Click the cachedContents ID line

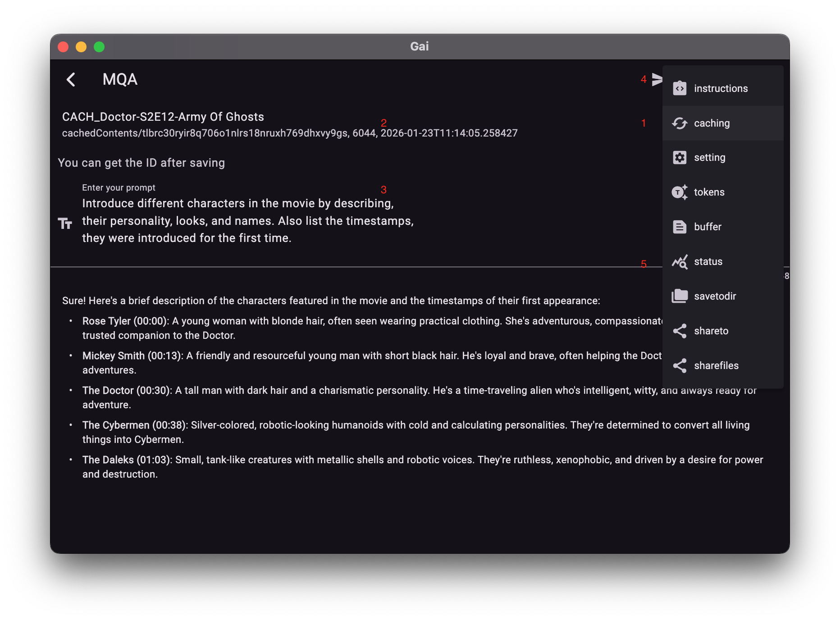289,133
